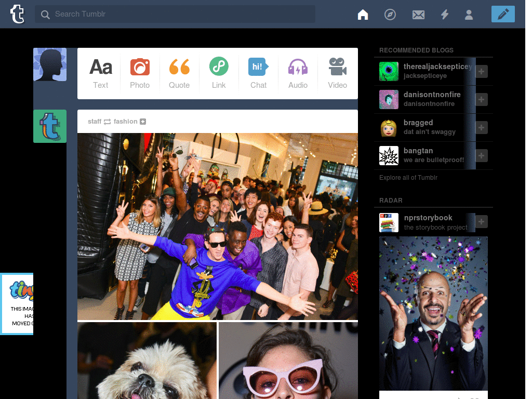Open the bangtan blog name
The height and width of the screenshot is (399, 532).
pyautogui.click(x=418, y=151)
